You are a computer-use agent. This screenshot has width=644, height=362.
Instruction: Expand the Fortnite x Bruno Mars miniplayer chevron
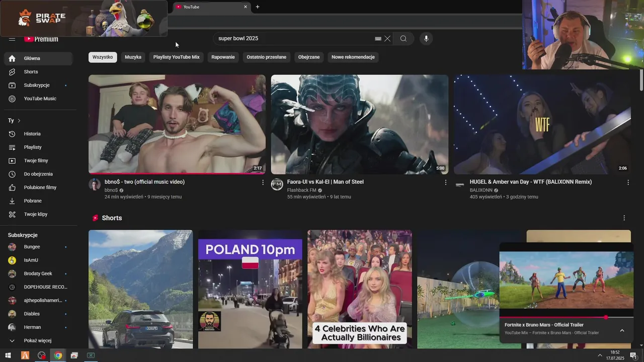622,330
